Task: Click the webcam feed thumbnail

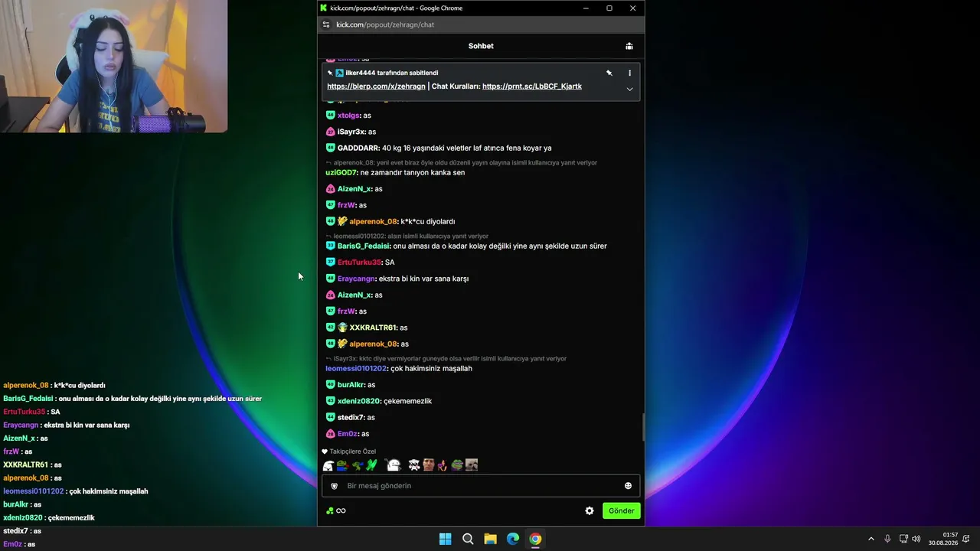Action: coord(113,67)
